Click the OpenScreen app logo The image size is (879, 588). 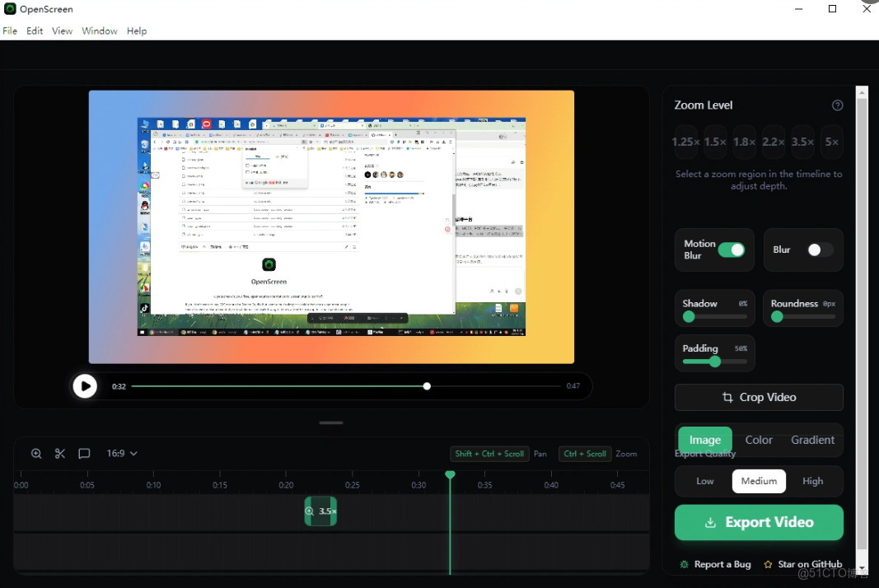[8, 8]
